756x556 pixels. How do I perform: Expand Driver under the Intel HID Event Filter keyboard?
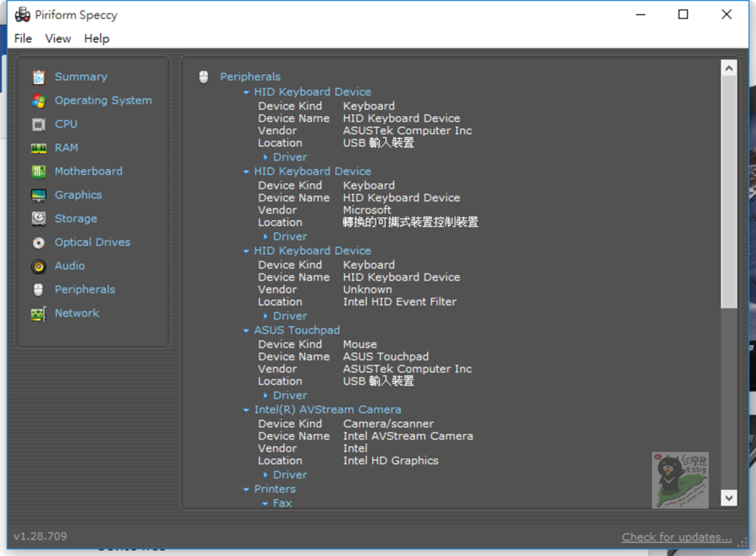coord(265,316)
